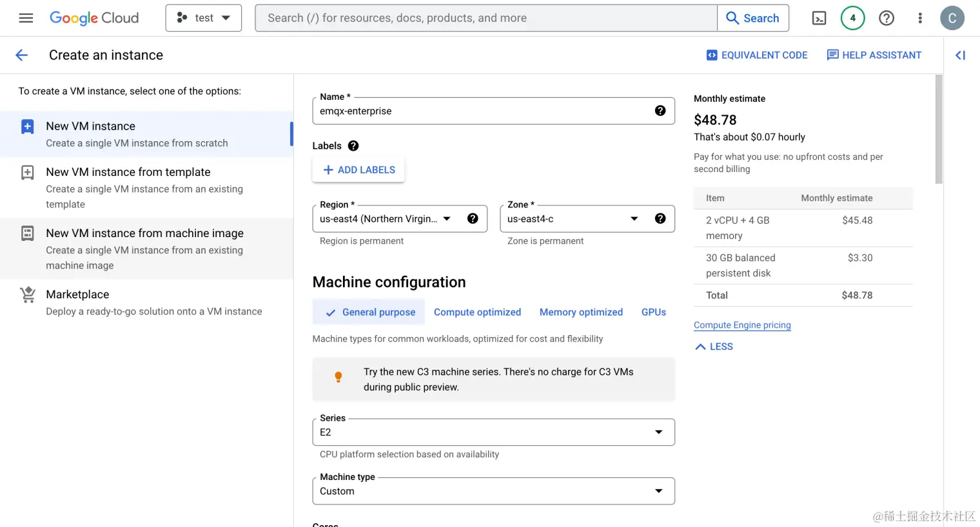Click the C3 tip lightbulb icon

pyautogui.click(x=338, y=378)
